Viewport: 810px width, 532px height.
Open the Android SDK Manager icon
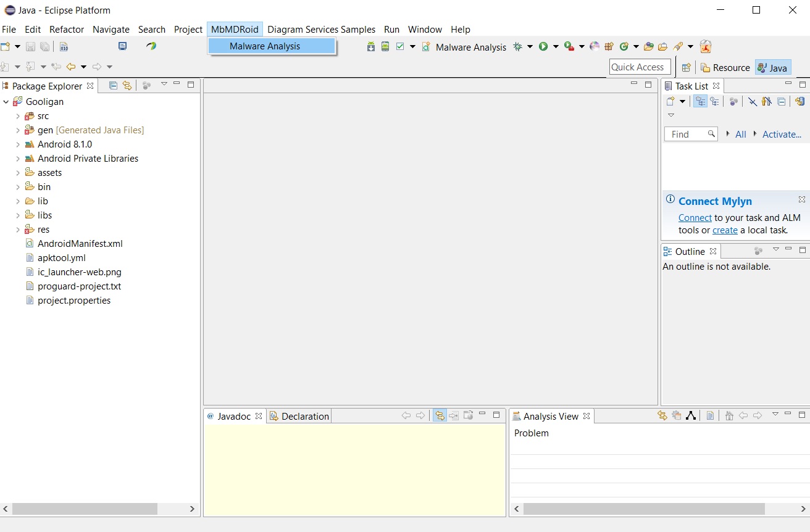tap(371, 47)
